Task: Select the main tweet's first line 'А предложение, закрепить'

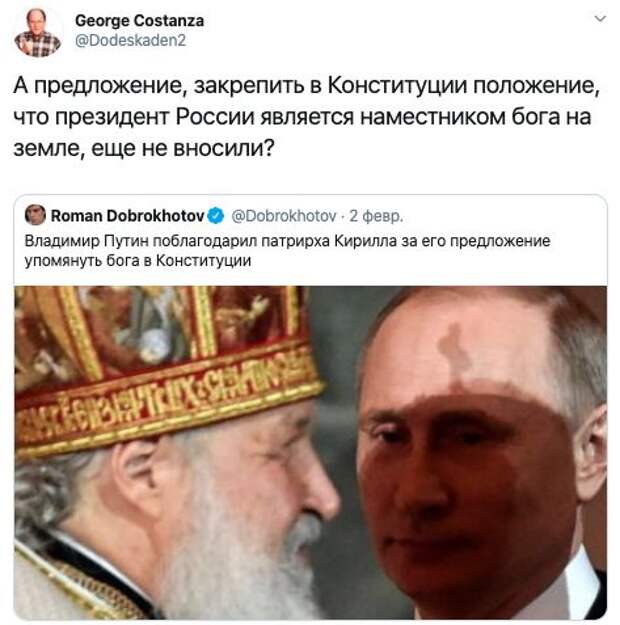Action: point(306,85)
